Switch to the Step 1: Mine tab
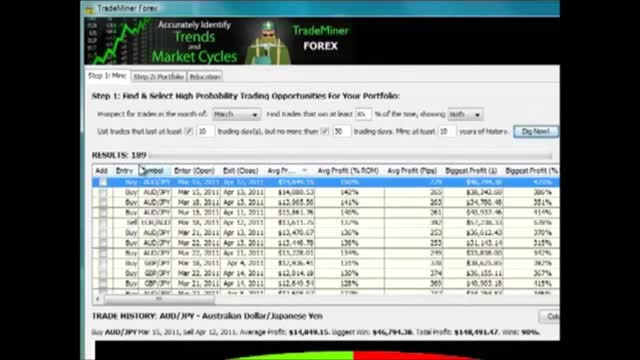Viewport: 640px width, 360px height. click(107, 76)
